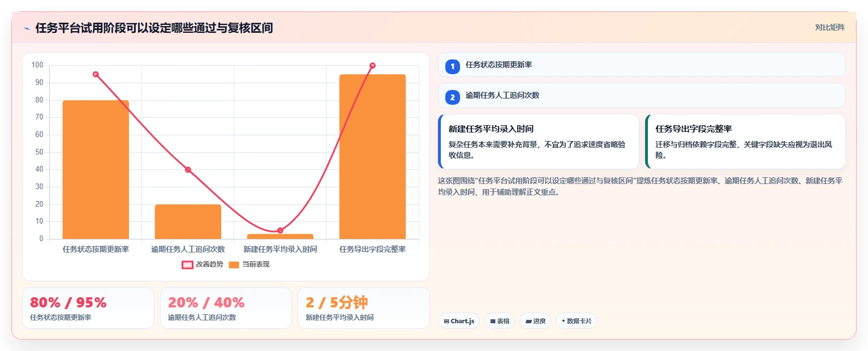Click the 2 / 5分钟 stat card
This screenshot has height=351, width=868.
(x=364, y=308)
